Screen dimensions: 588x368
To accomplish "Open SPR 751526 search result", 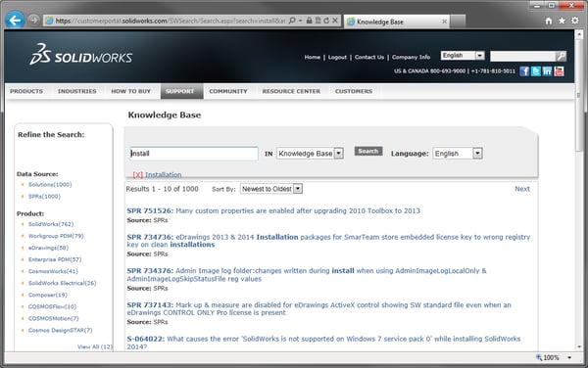I will point(273,210).
